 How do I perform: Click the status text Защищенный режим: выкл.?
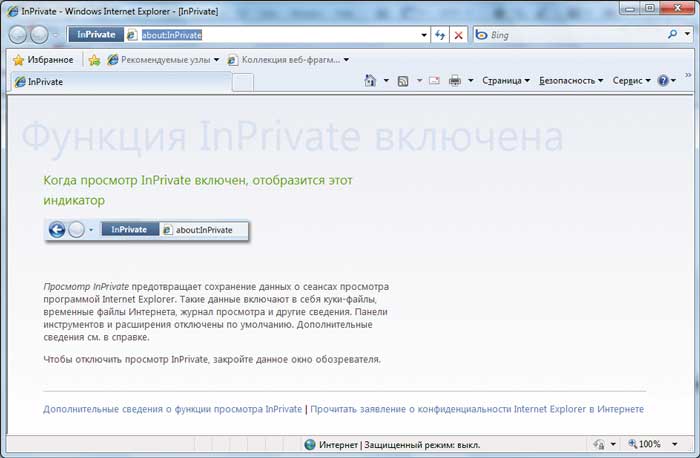pyautogui.click(x=422, y=445)
